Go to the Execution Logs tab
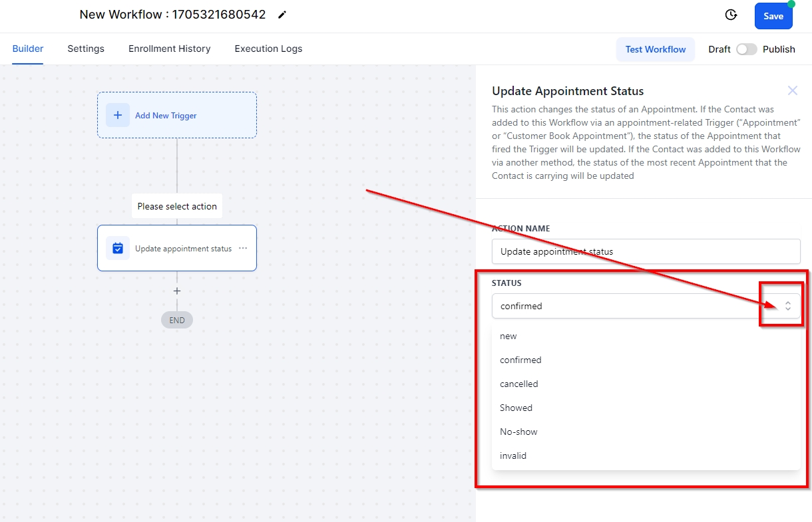The width and height of the screenshot is (812, 522). pyautogui.click(x=268, y=49)
